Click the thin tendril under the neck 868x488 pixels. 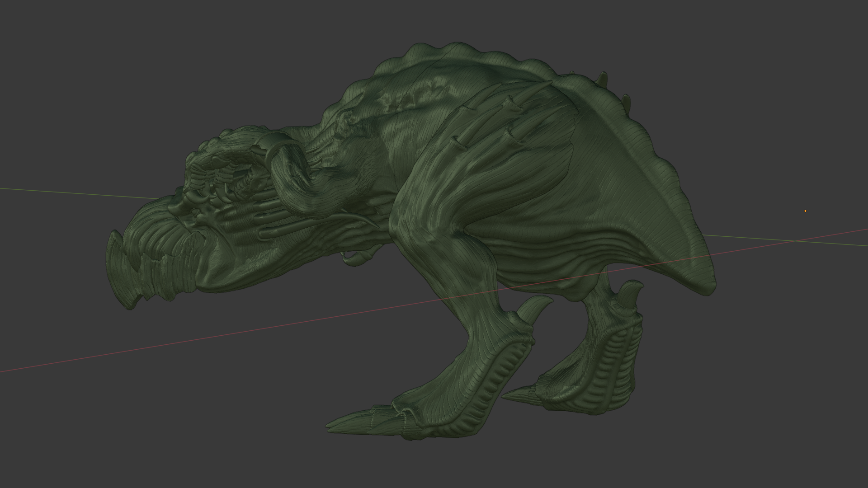click(x=355, y=261)
